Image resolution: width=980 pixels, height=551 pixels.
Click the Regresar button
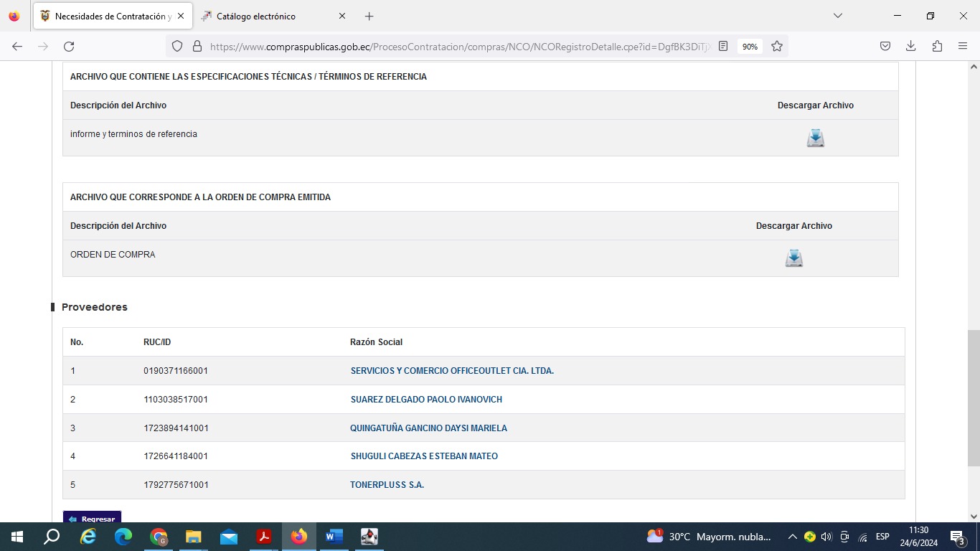click(x=92, y=518)
